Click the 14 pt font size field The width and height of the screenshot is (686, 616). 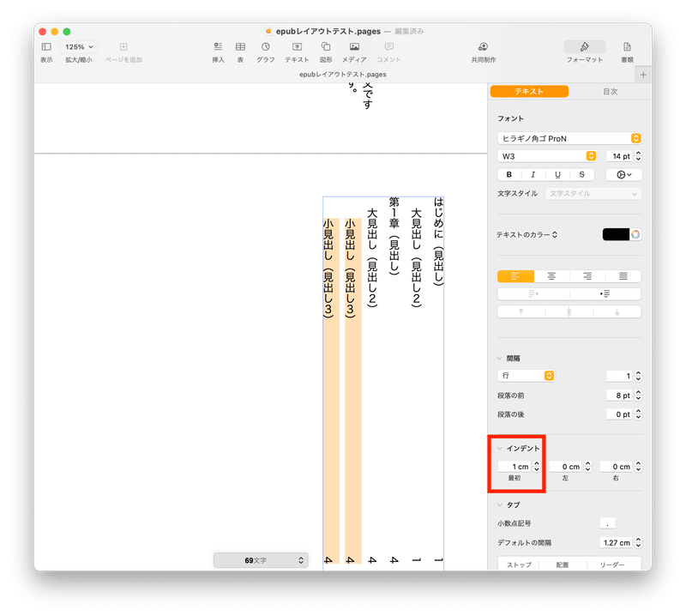619,156
